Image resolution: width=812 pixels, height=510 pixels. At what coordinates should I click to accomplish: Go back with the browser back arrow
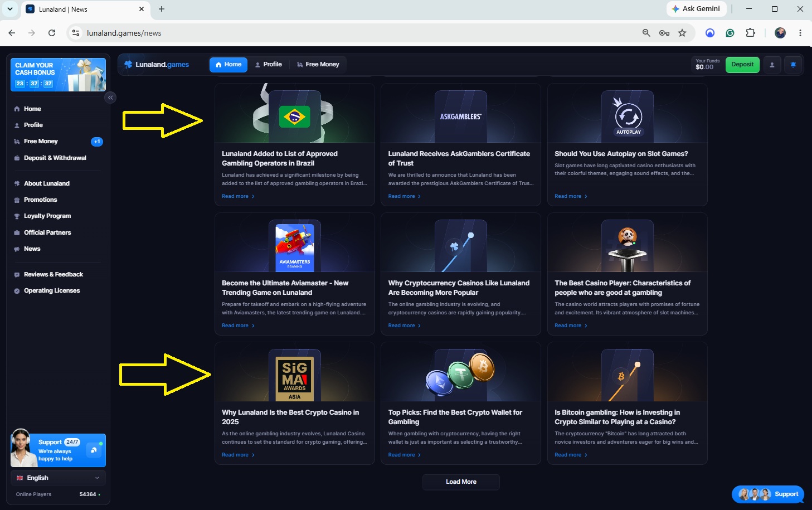click(x=12, y=33)
